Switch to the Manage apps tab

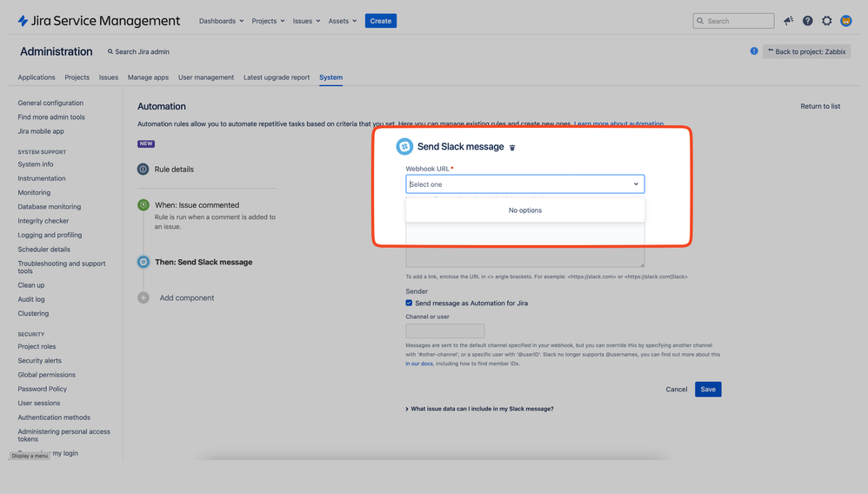(149, 77)
